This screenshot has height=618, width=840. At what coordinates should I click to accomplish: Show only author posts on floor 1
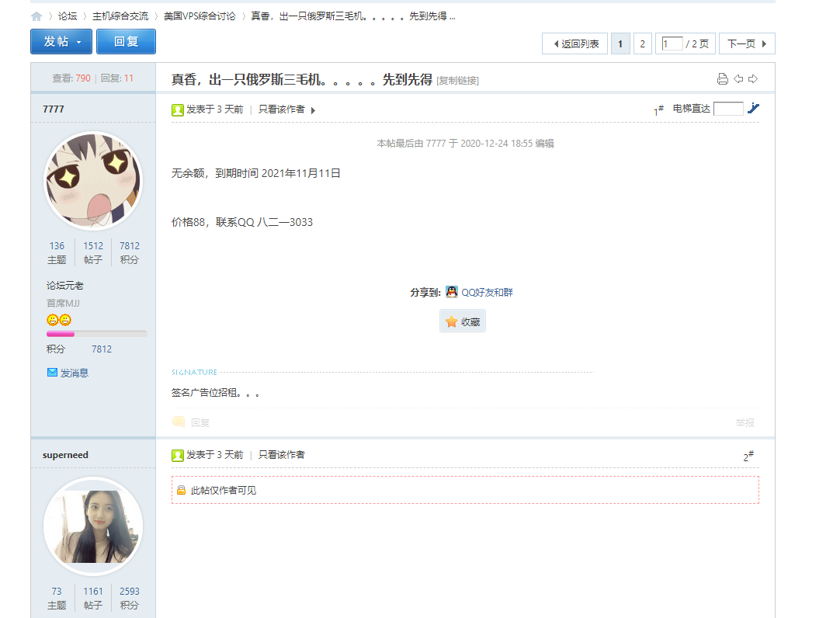click(x=281, y=109)
